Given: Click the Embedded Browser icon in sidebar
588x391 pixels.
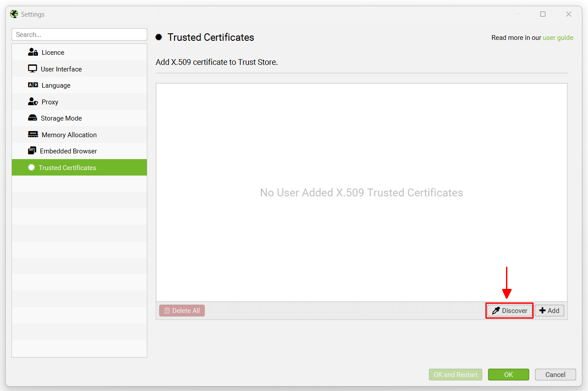Looking at the screenshot, I should point(33,151).
